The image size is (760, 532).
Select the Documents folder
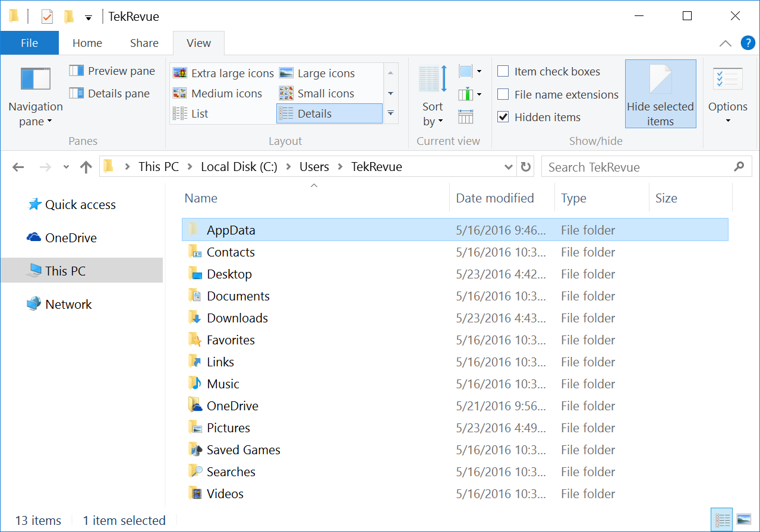[455, 296]
